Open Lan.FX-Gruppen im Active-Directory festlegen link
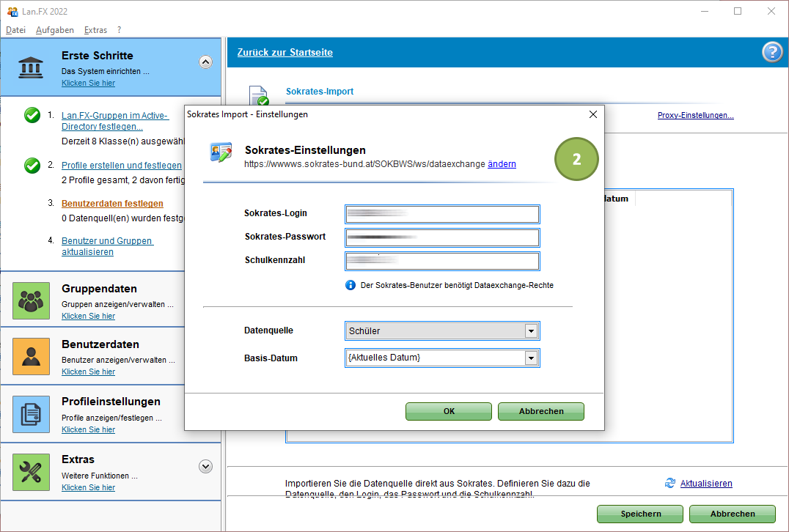This screenshot has width=789, height=532. pos(114,121)
